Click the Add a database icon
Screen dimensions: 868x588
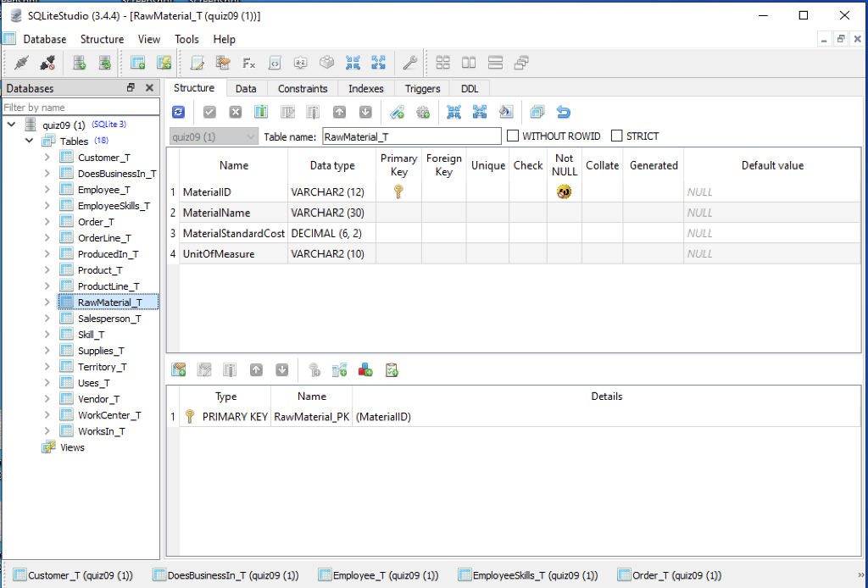click(79, 63)
